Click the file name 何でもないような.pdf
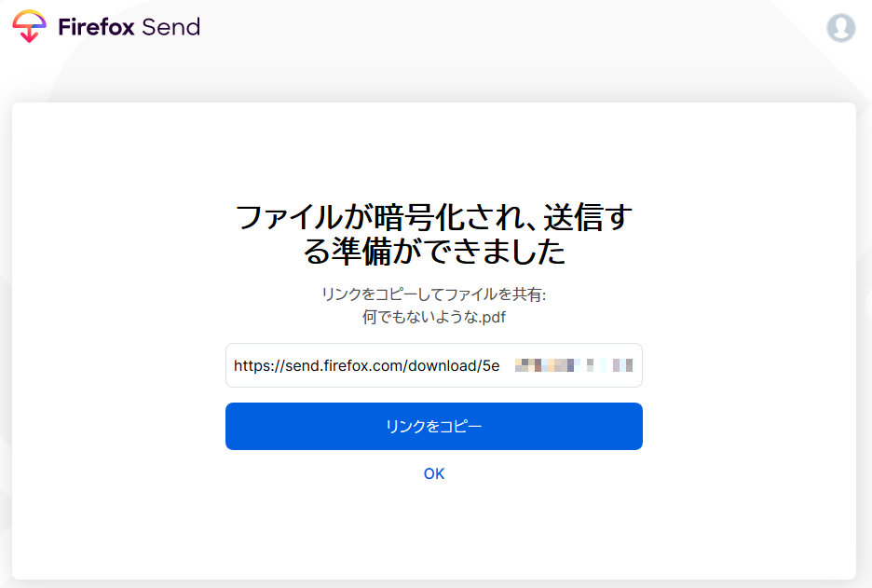The height and width of the screenshot is (588, 872). click(434, 317)
